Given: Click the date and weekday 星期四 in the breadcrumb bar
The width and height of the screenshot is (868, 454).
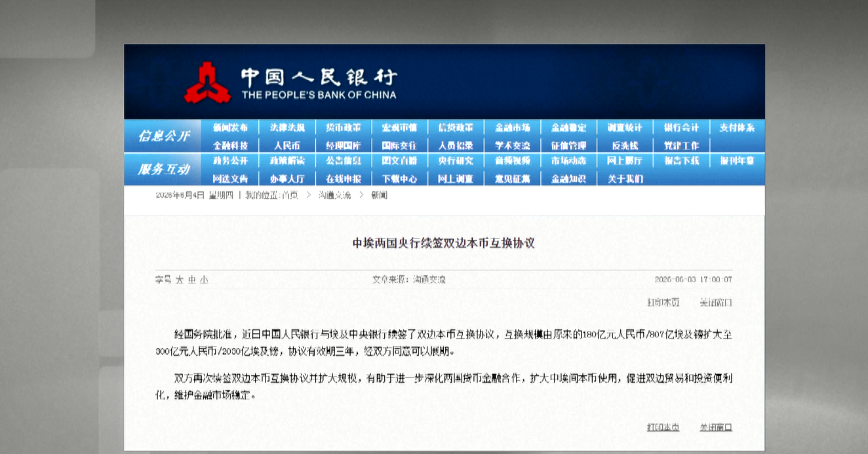Looking at the screenshot, I should [194, 195].
